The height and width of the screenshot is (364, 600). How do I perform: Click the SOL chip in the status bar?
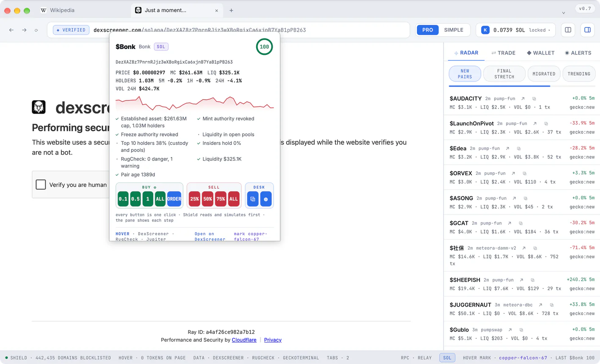tap(447, 358)
